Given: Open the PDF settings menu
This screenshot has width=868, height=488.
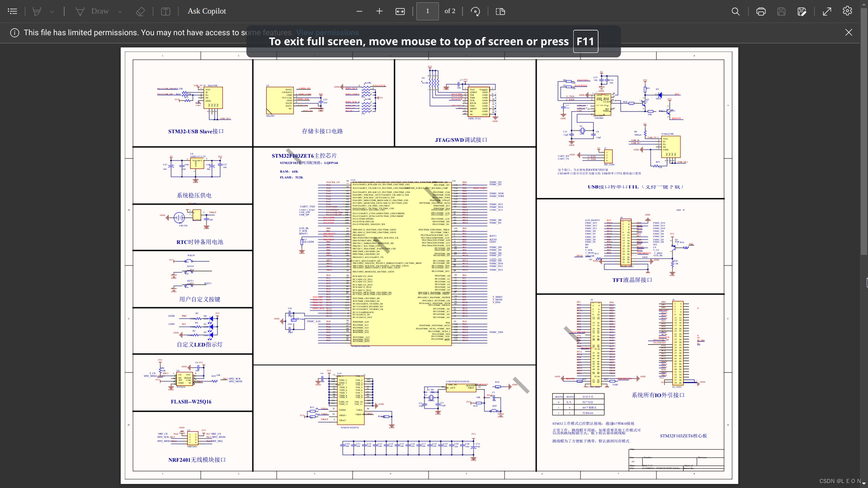Looking at the screenshot, I should [847, 11].
